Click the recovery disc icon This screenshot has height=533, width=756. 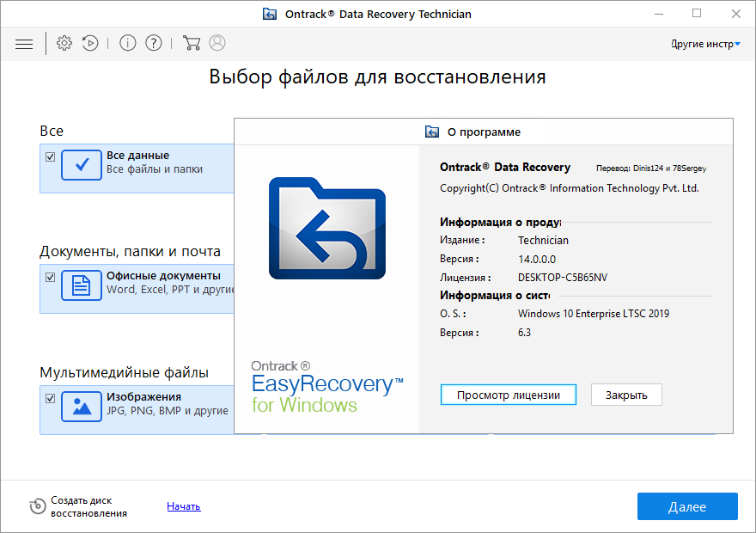[x=38, y=506]
